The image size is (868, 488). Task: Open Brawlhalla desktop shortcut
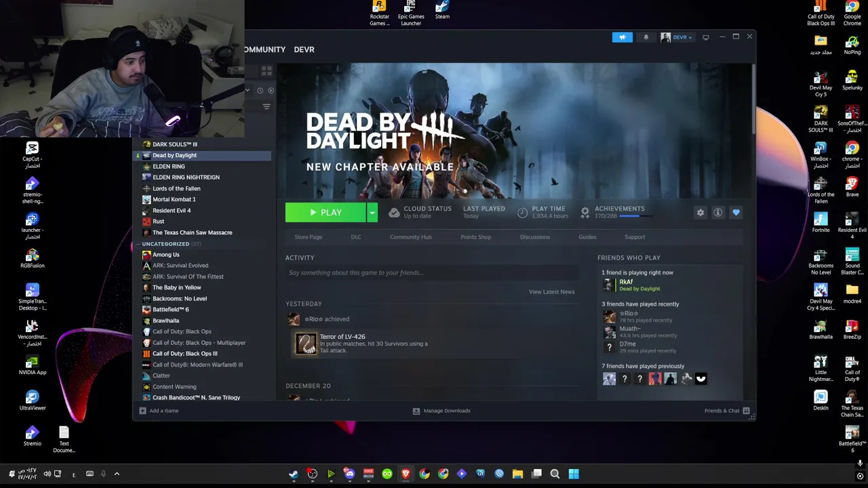pyautogui.click(x=821, y=330)
